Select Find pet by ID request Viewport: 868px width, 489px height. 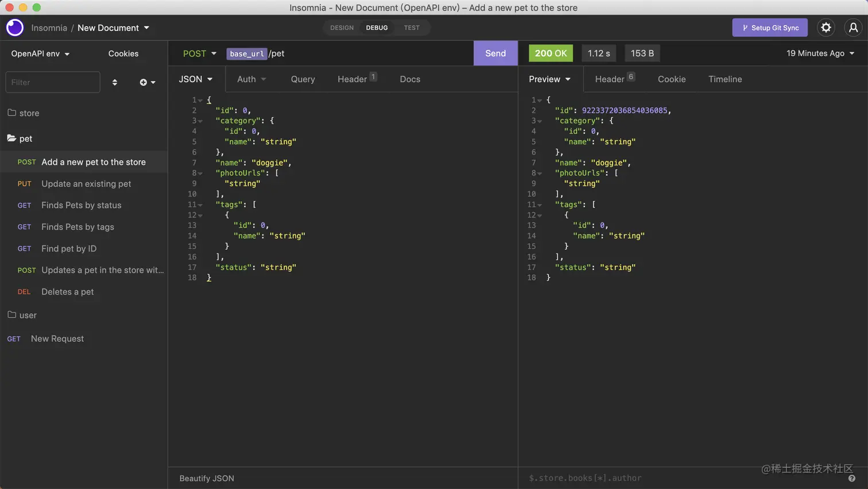(x=84, y=249)
